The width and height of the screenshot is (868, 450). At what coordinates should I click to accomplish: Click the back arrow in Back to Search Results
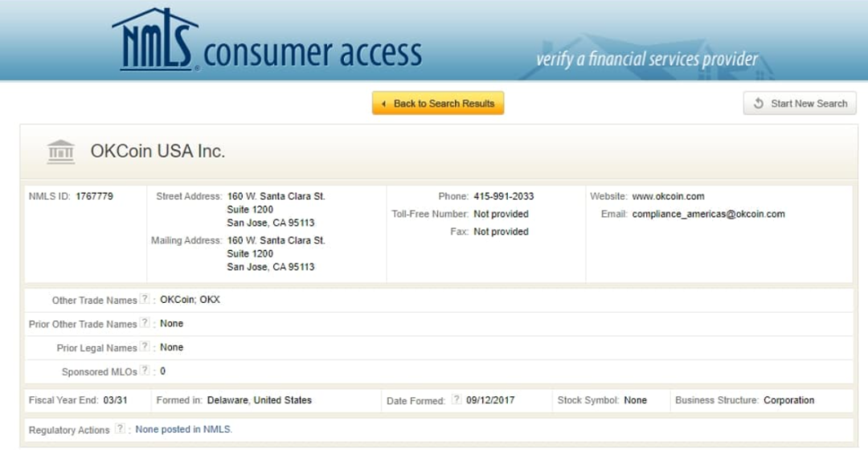click(x=383, y=104)
